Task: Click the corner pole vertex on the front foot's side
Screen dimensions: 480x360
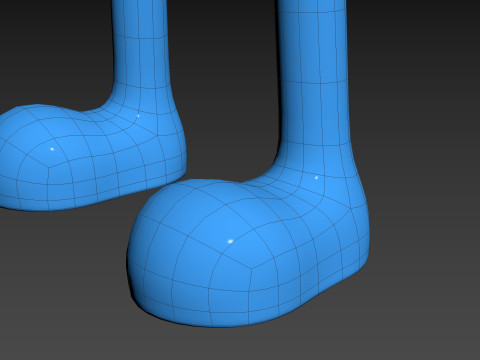Action: [251, 267]
